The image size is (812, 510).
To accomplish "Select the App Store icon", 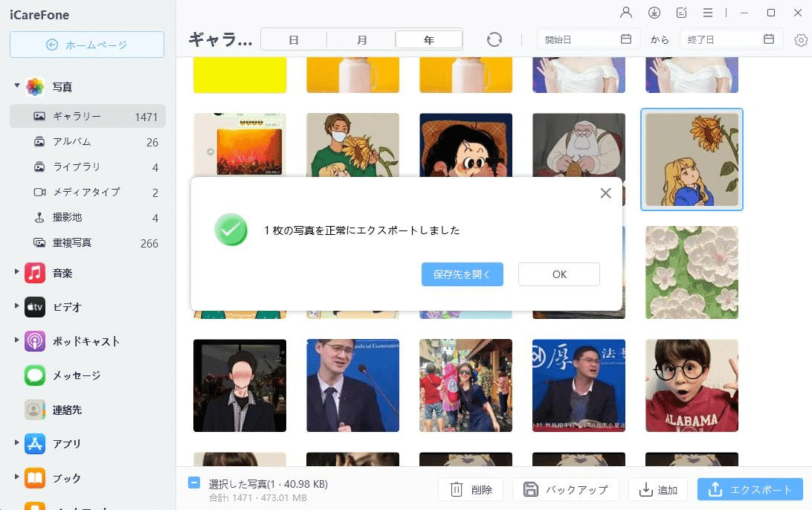I will point(35,444).
